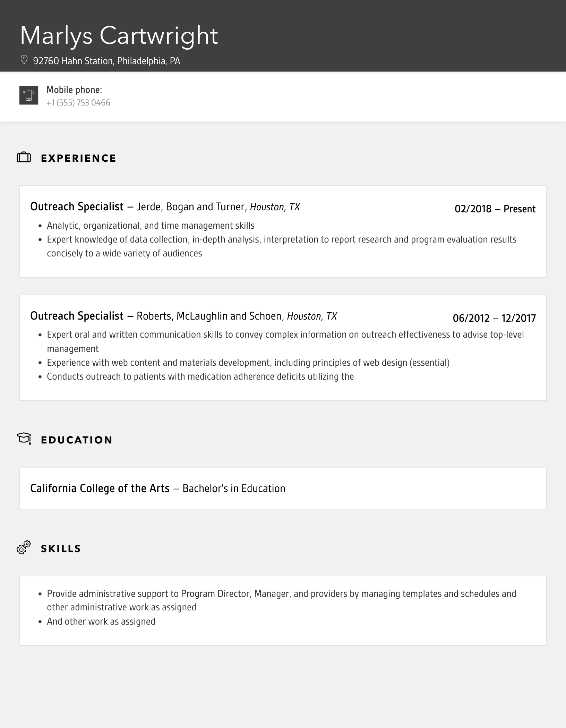Image resolution: width=566 pixels, height=728 pixels.
Task: Click the briefcase icon beside Experience
Action: point(24,158)
